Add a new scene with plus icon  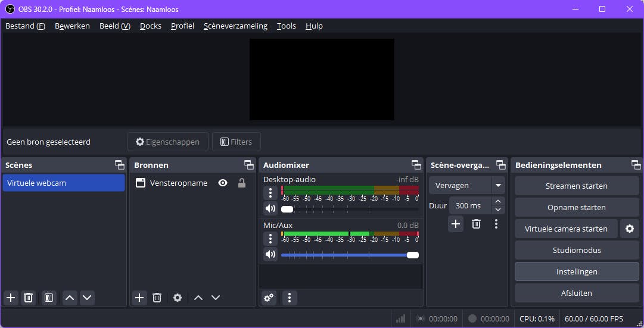[x=11, y=298]
